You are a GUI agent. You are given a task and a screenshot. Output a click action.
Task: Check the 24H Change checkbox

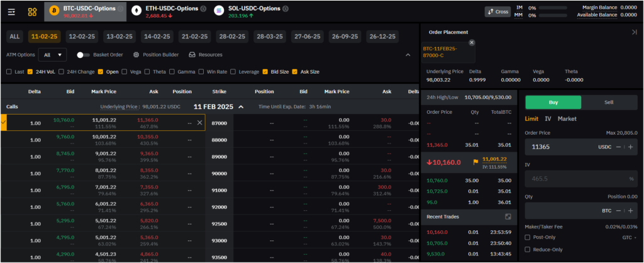61,72
